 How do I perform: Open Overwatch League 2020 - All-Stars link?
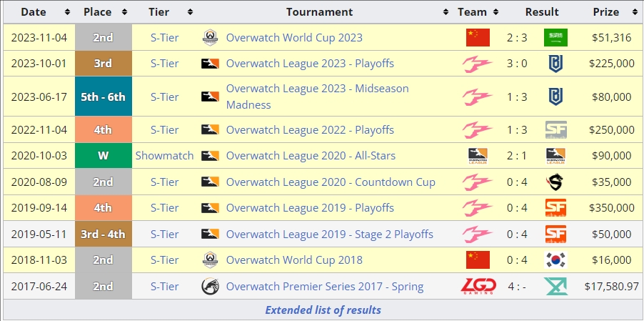pos(311,156)
